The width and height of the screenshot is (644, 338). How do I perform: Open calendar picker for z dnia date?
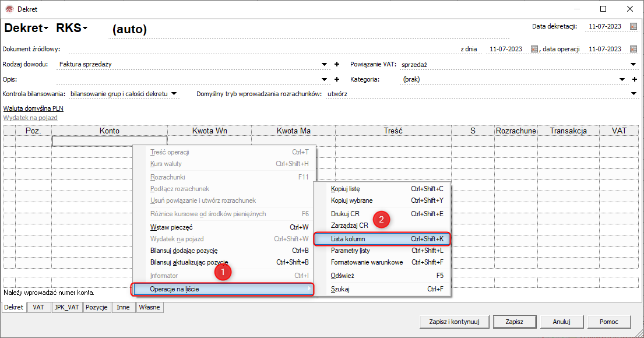[534, 49]
